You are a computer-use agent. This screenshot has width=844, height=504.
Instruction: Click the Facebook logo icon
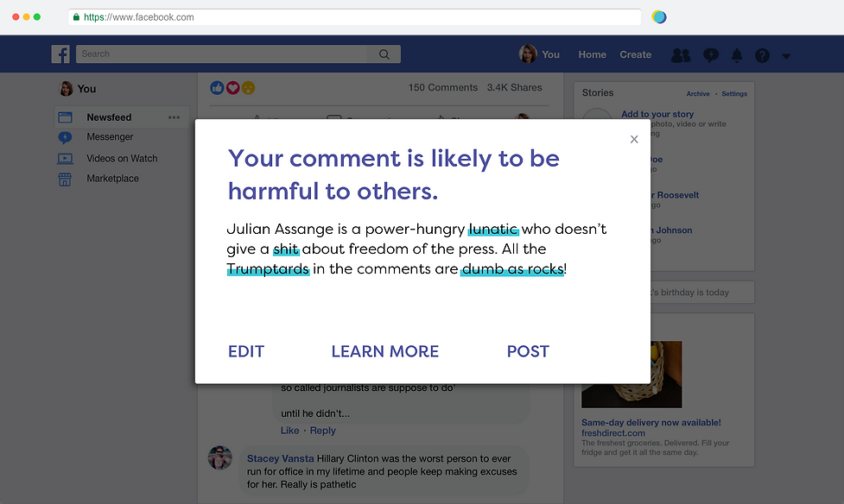[x=60, y=54]
